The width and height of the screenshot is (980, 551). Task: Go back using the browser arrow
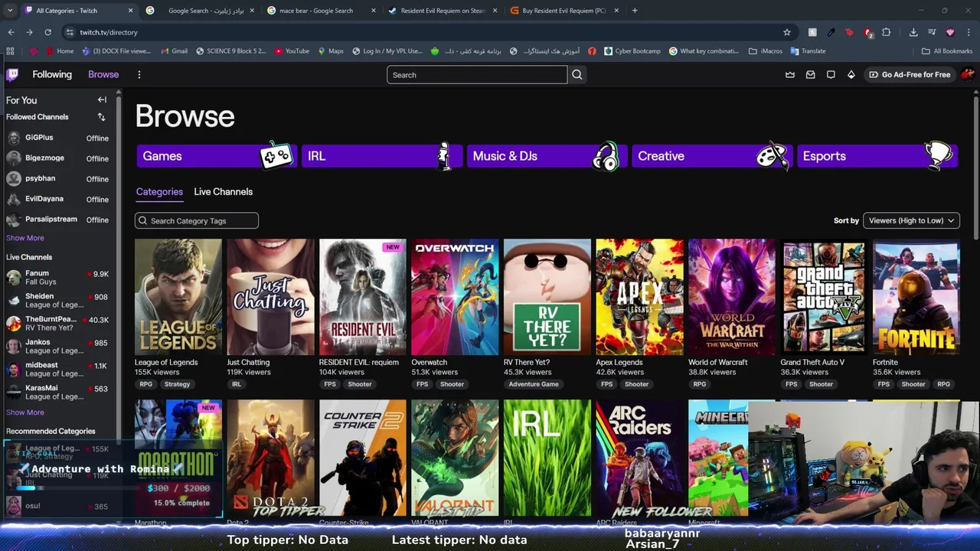[11, 32]
